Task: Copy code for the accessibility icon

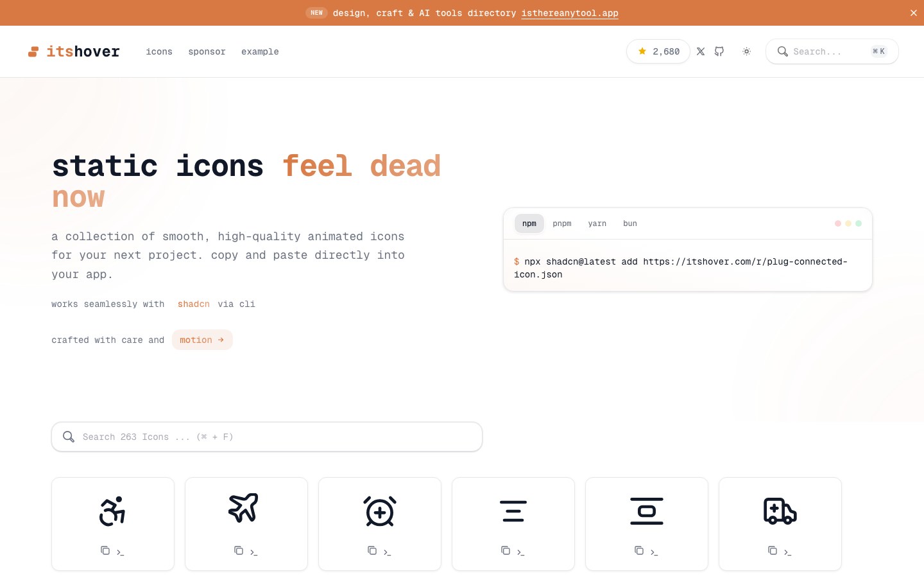Action: (105, 550)
